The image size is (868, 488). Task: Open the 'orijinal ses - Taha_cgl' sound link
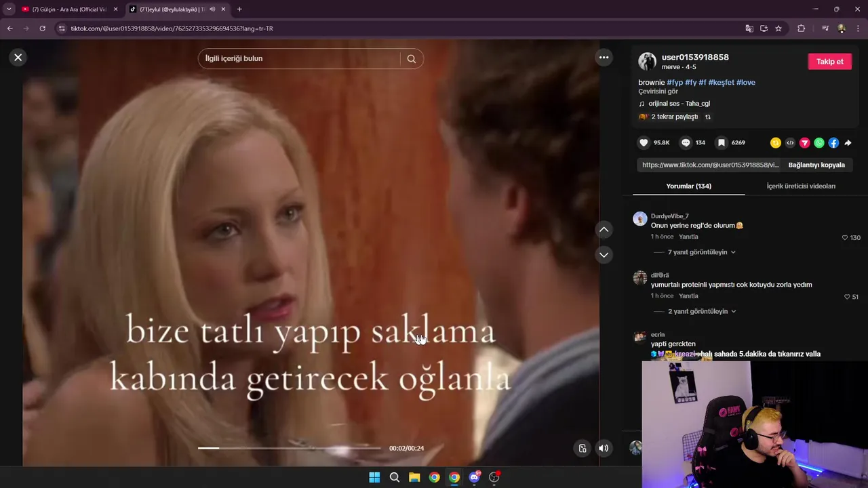click(679, 104)
